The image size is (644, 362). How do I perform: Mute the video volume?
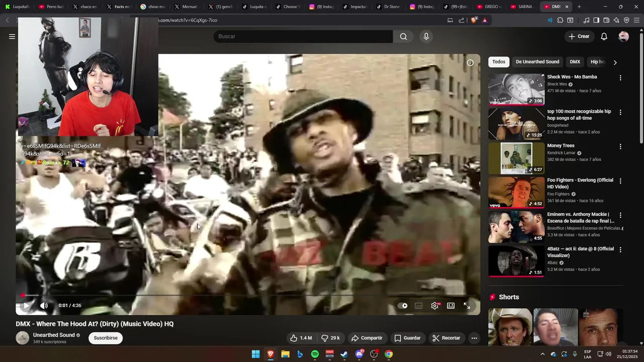point(44,305)
